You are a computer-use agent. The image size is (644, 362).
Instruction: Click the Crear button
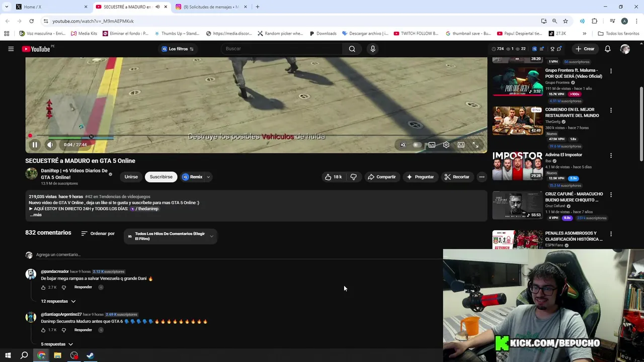coord(585,49)
